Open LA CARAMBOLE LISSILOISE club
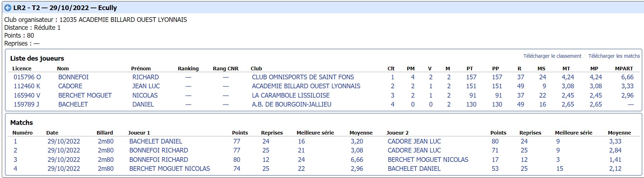The height and width of the screenshot is (178, 644). (291, 95)
